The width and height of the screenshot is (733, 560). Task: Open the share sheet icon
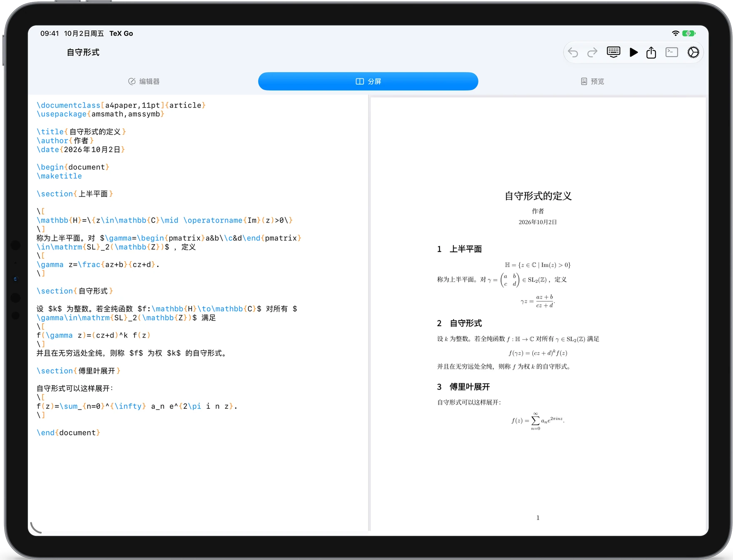[x=651, y=52]
